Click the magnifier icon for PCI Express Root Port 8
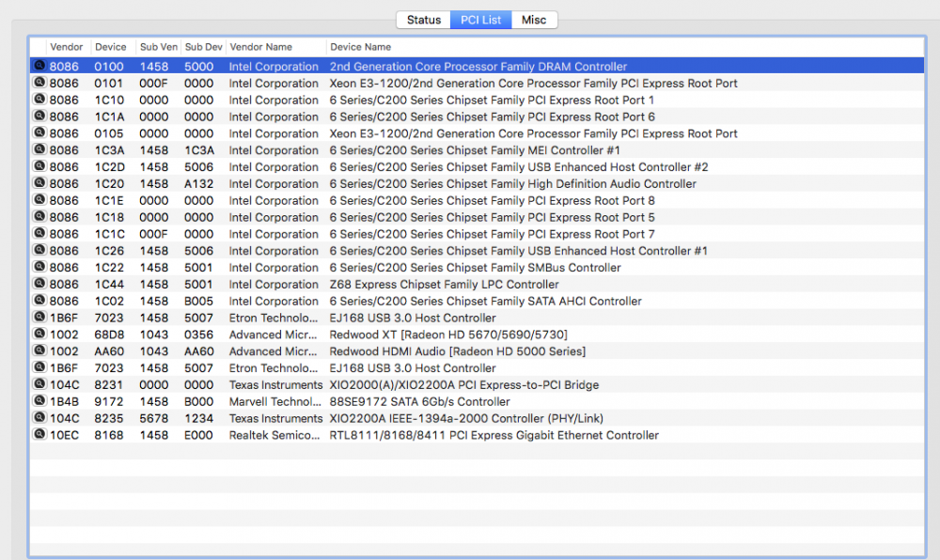The height and width of the screenshot is (560, 940). 39,199
